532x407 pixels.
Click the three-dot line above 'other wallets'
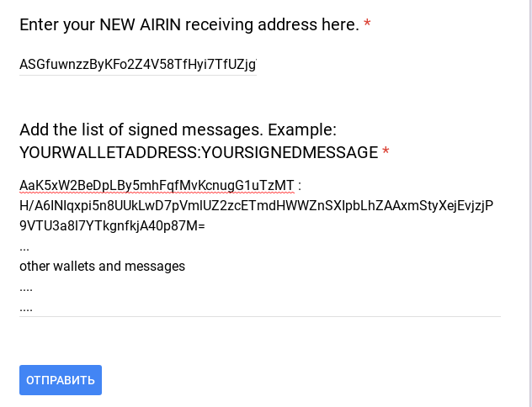pos(24,246)
